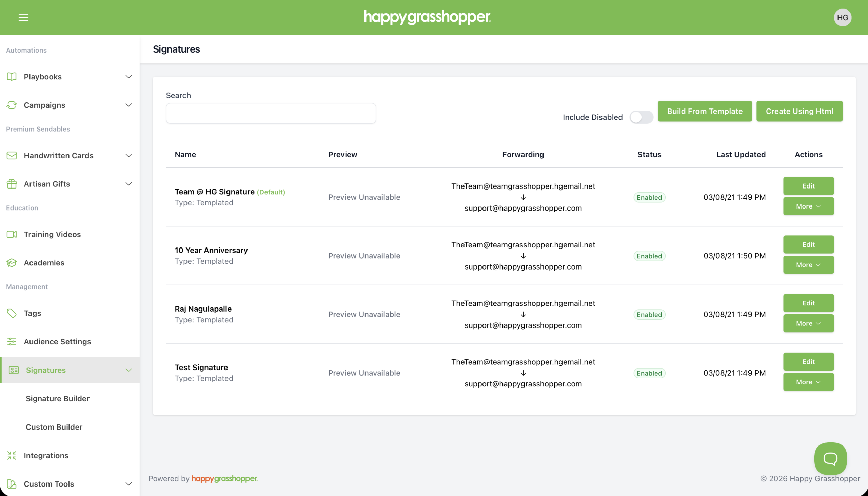Open More dropdown for 10 Year Anniversary
Viewport: 868px width, 496px height.
coord(808,265)
